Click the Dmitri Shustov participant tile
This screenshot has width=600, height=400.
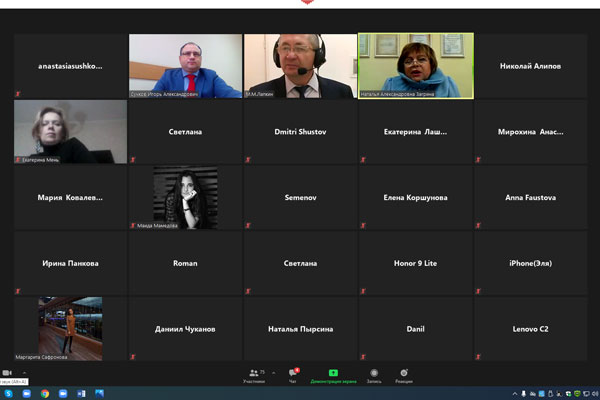pyautogui.click(x=300, y=131)
